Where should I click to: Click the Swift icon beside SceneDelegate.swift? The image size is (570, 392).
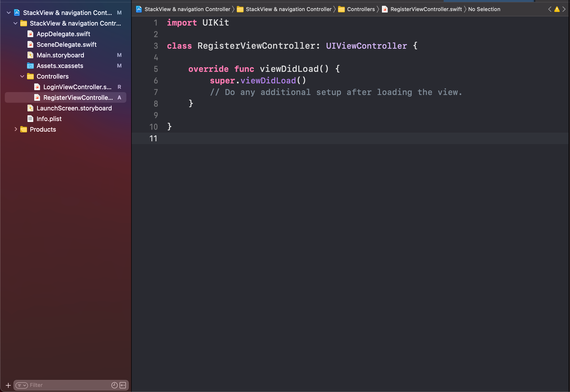coord(30,44)
